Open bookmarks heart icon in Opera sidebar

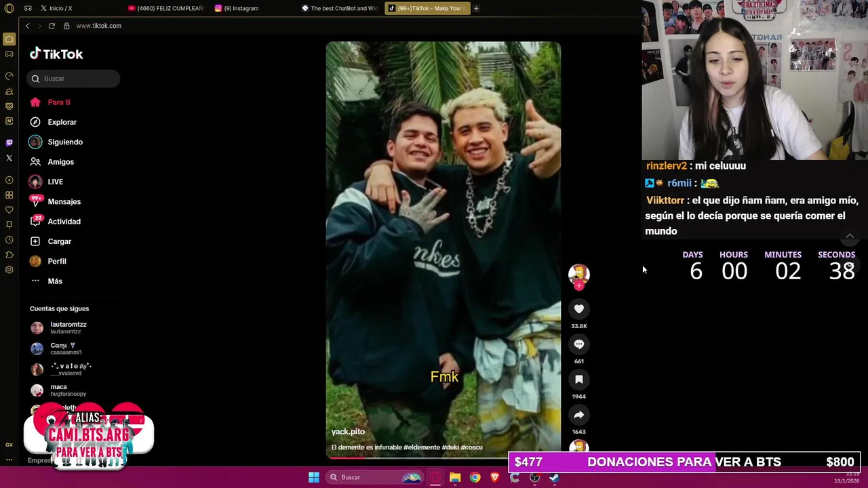9,210
